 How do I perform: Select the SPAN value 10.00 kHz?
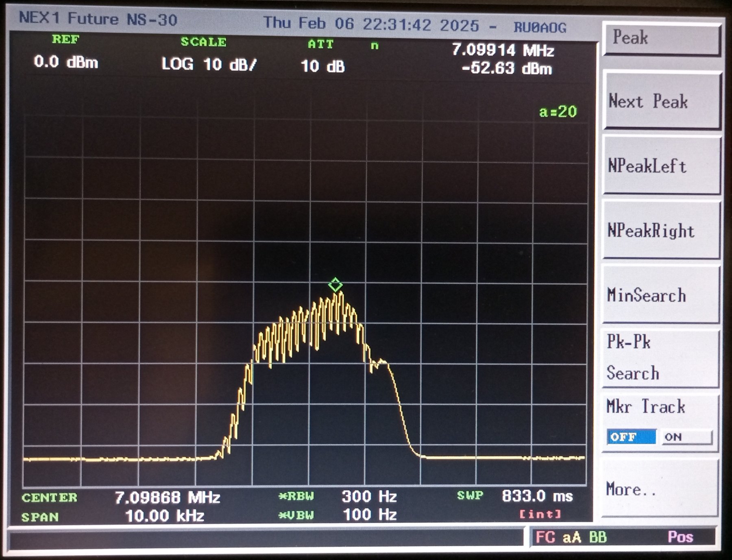pyautogui.click(x=165, y=516)
